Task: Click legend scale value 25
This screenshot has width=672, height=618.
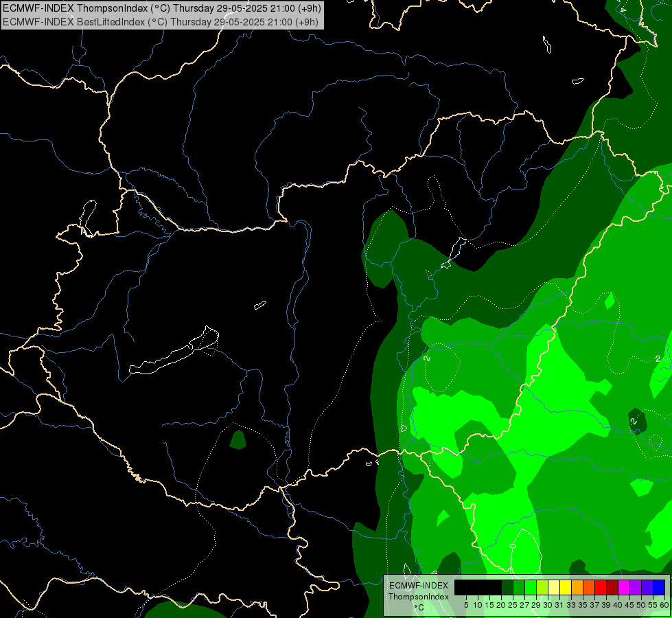Action: 513,605
